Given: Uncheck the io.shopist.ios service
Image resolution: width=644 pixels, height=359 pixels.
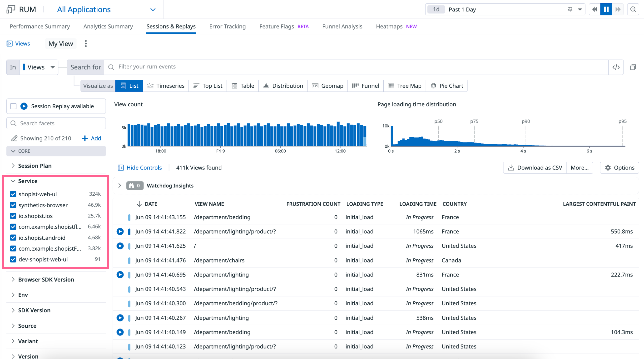Looking at the screenshot, I should [13, 216].
